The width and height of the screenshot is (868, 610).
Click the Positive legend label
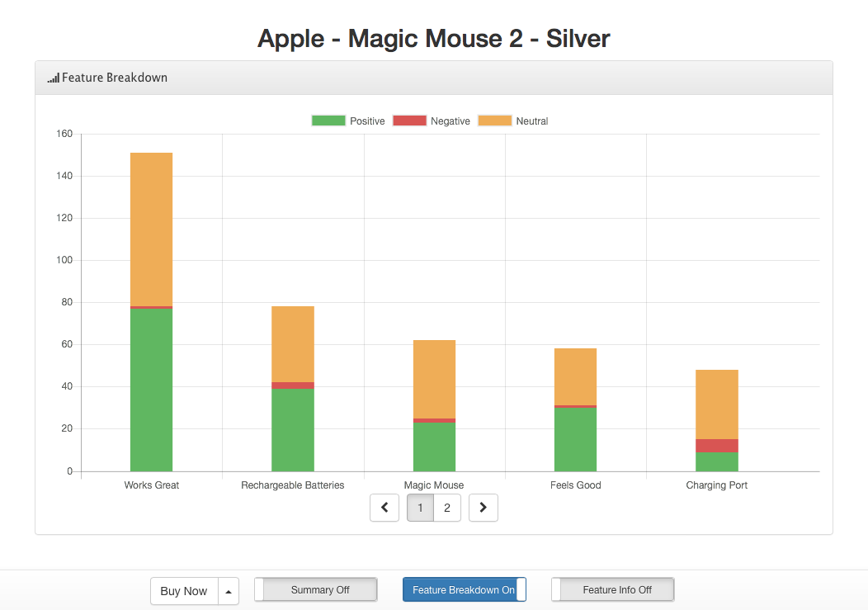(367, 121)
